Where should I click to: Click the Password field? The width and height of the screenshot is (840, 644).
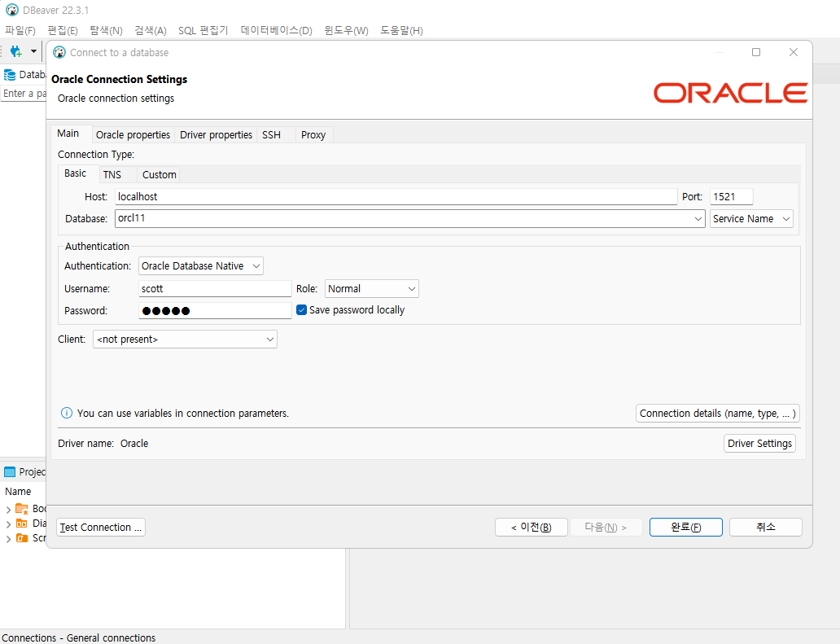215,311
